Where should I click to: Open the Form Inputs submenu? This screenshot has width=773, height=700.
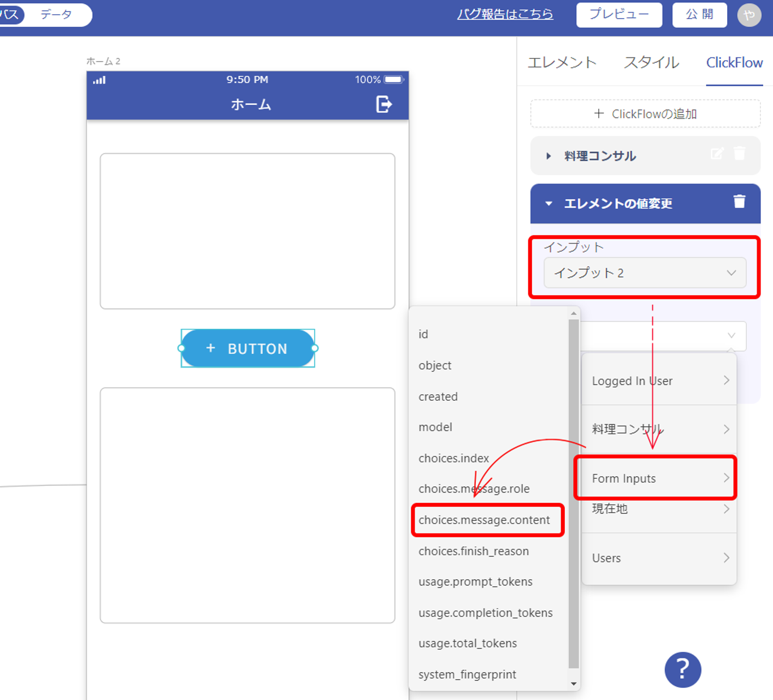tap(655, 478)
